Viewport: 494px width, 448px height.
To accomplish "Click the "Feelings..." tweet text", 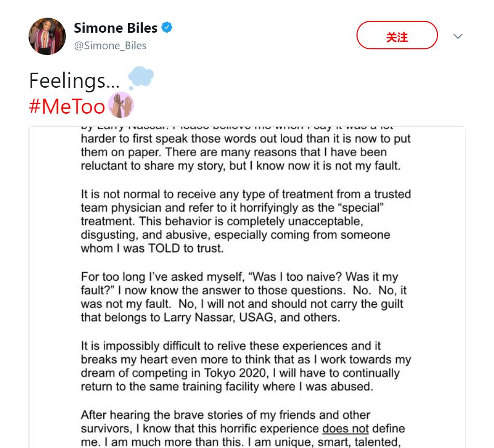I will [x=74, y=80].
